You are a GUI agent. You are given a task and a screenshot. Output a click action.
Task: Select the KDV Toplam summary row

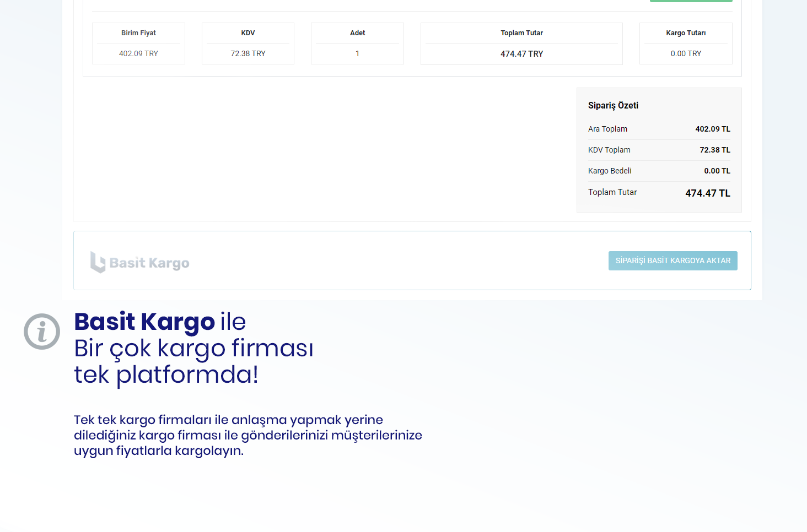pyautogui.click(x=659, y=150)
